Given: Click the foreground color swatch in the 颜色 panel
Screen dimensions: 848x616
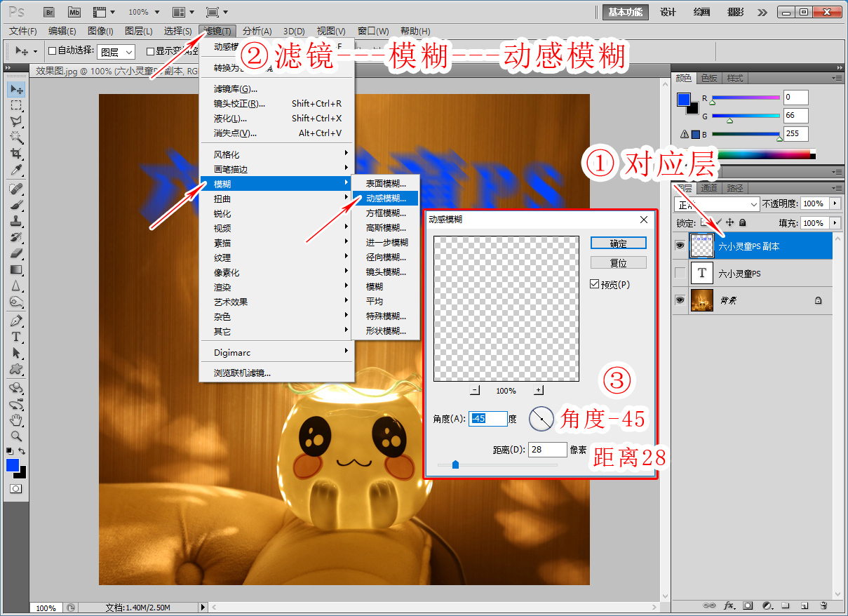Looking at the screenshot, I should pos(683,100).
